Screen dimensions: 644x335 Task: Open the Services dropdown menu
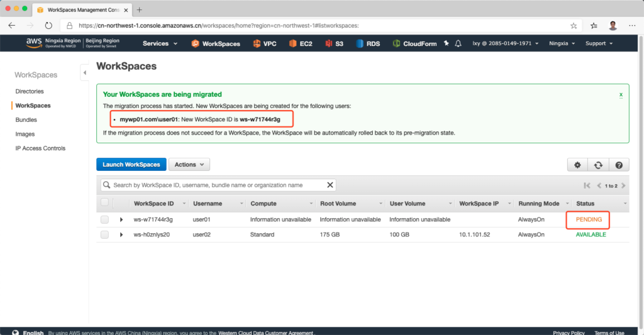(x=160, y=43)
